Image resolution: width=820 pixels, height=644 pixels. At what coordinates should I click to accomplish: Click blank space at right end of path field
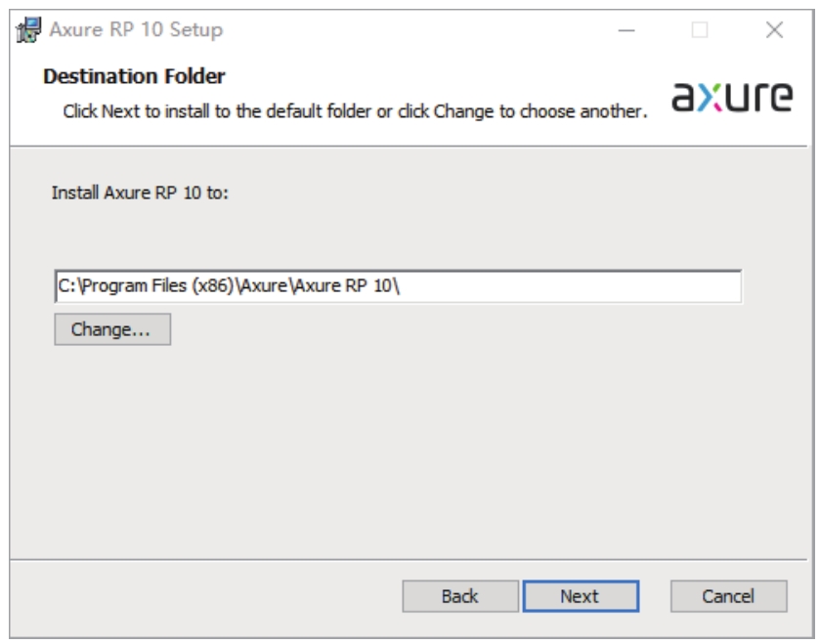(635, 286)
